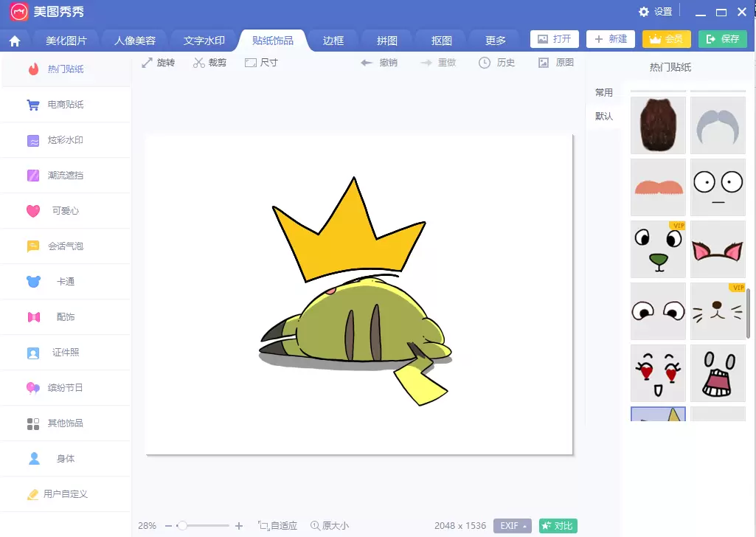This screenshot has width=756, height=537.
Task: Add the VIP dog face sticker
Action: coord(658,249)
